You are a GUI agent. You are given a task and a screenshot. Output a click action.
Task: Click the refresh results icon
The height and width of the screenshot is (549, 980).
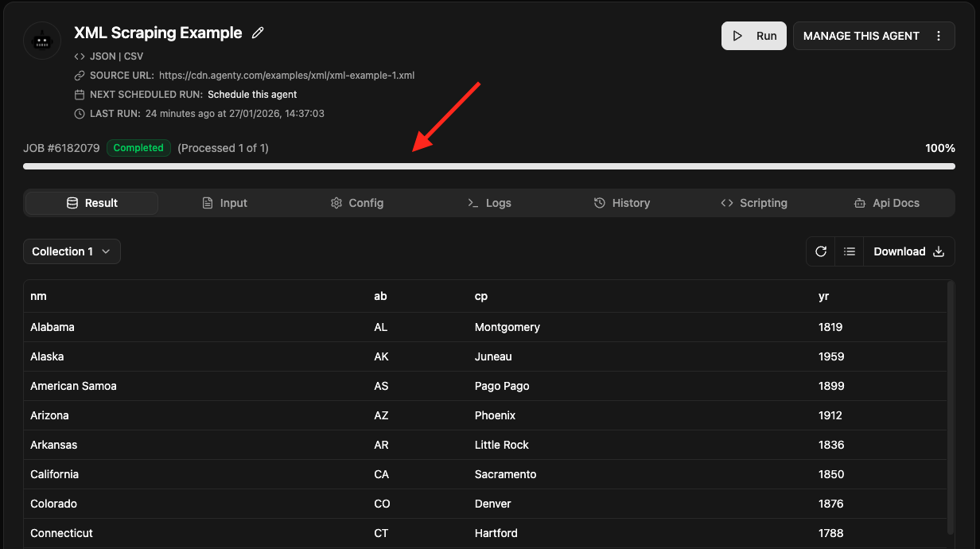(821, 251)
